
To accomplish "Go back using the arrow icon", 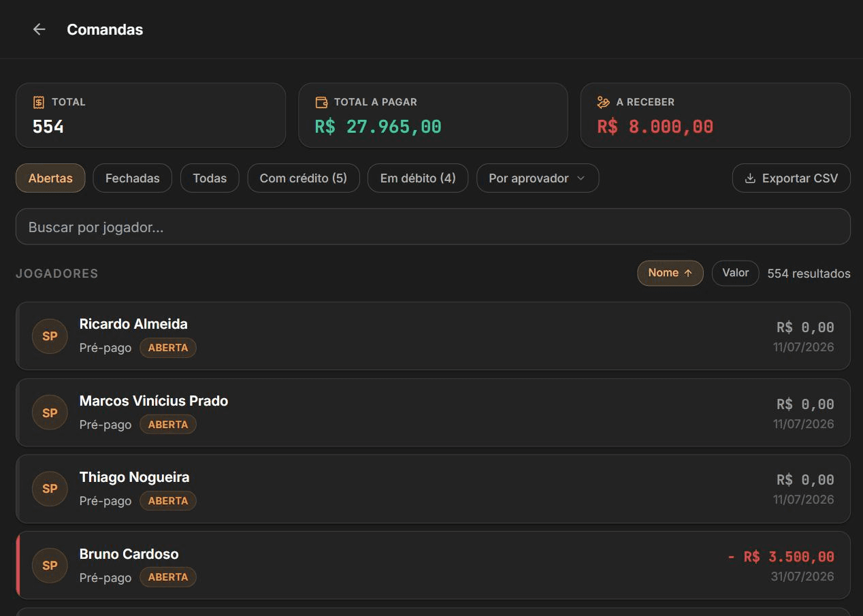I will pos(39,29).
